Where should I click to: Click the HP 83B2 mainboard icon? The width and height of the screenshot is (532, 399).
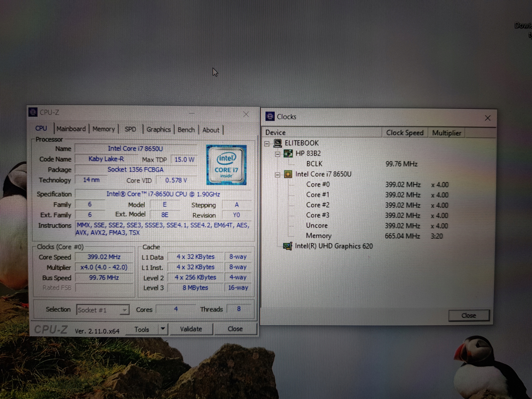coord(288,153)
